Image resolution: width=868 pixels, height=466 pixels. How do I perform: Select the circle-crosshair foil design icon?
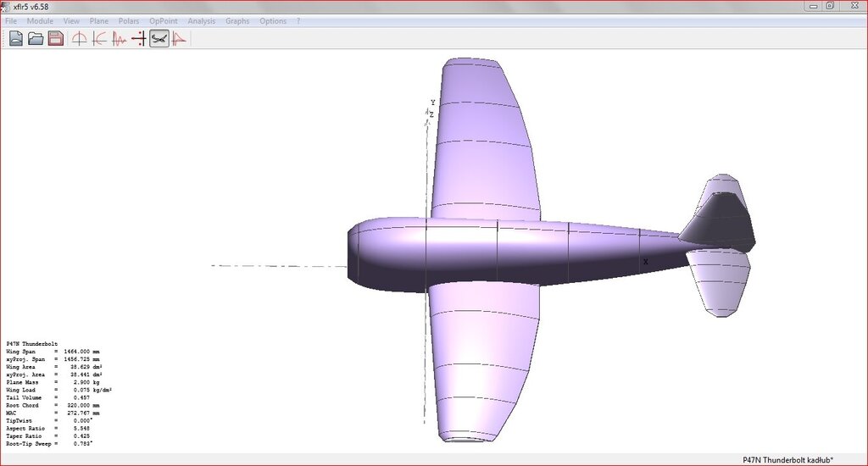79,38
